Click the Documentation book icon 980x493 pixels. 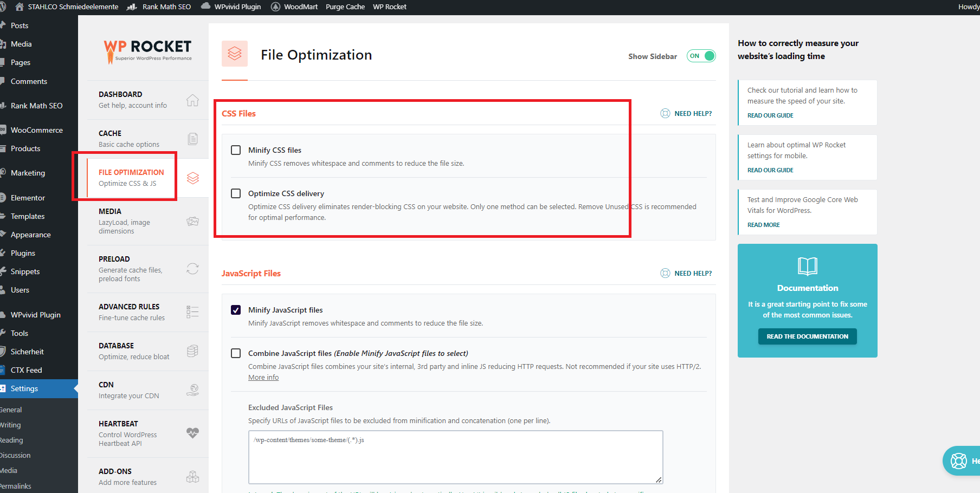pyautogui.click(x=808, y=266)
